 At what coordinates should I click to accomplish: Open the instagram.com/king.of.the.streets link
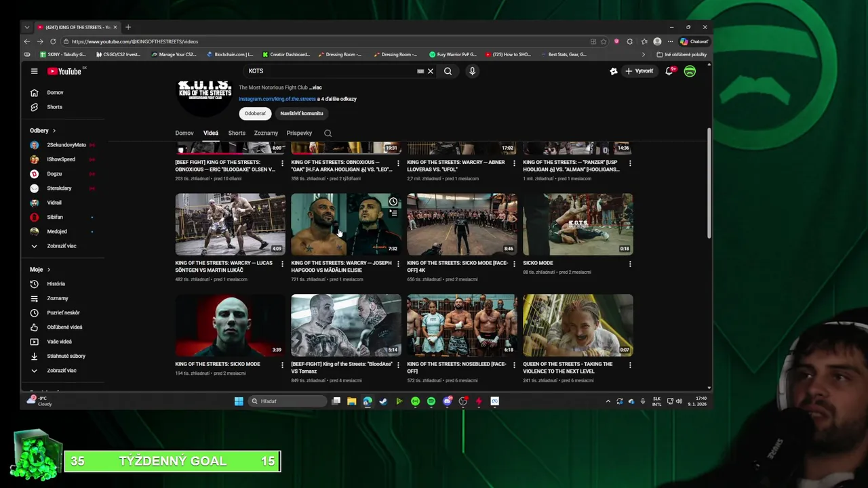pyautogui.click(x=277, y=99)
